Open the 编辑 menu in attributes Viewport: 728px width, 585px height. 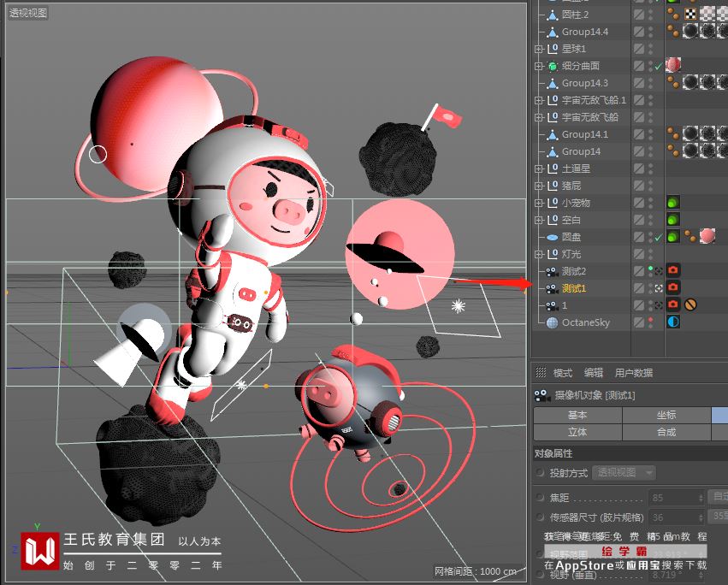pos(594,373)
